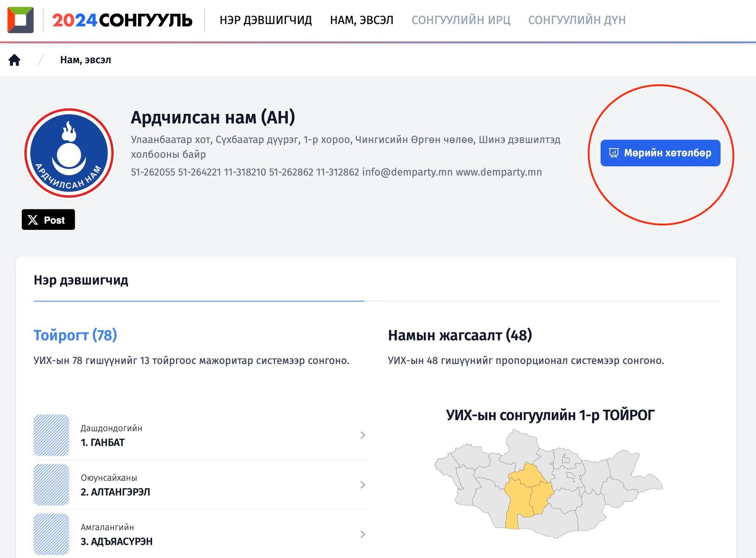This screenshot has width=756, height=558.
Task: Open the НЭР ДЭВШИГЧИД menu item
Action: click(266, 20)
